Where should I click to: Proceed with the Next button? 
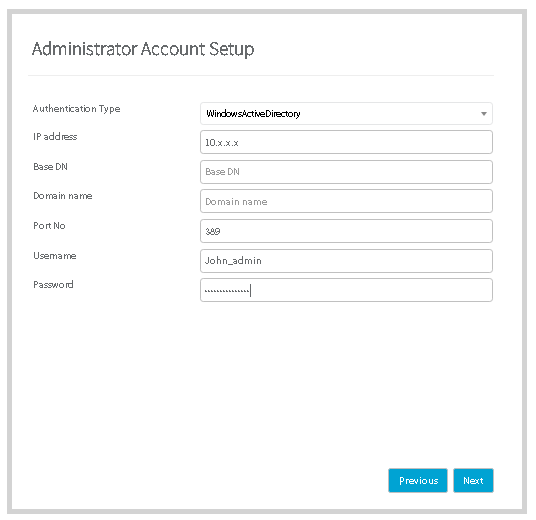pos(473,480)
